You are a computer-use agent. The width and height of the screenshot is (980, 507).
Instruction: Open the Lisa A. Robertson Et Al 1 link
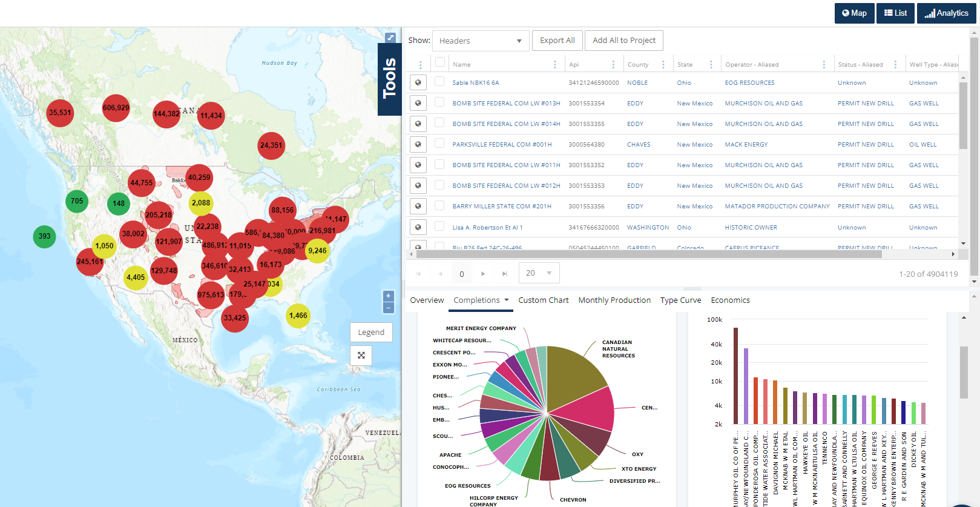tap(487, 227)
